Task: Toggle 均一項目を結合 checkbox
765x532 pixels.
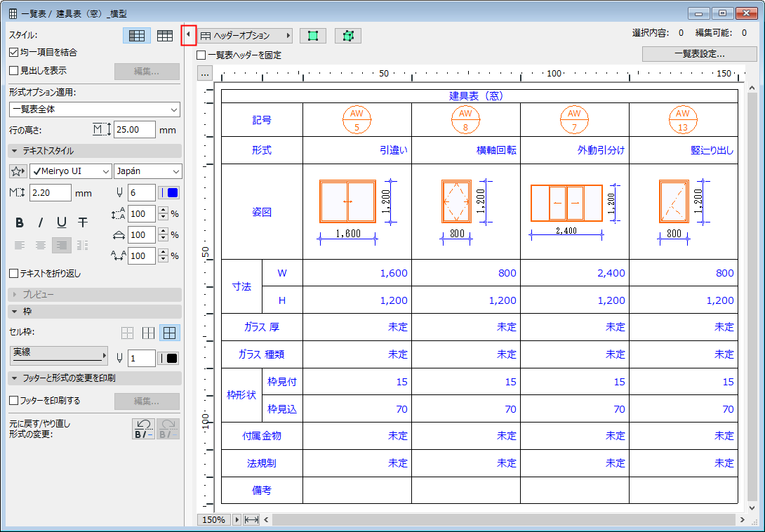Action: click(x=13, y=52)
